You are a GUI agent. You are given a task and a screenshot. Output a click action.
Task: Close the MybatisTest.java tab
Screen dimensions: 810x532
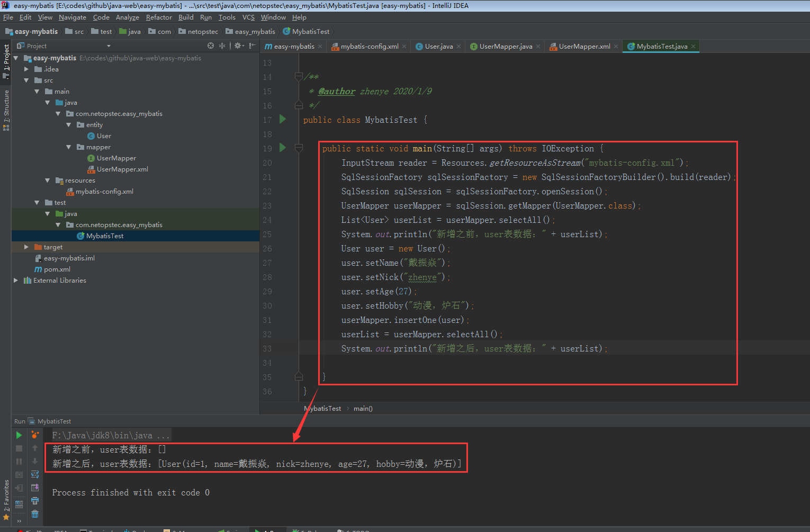(693, 47)
